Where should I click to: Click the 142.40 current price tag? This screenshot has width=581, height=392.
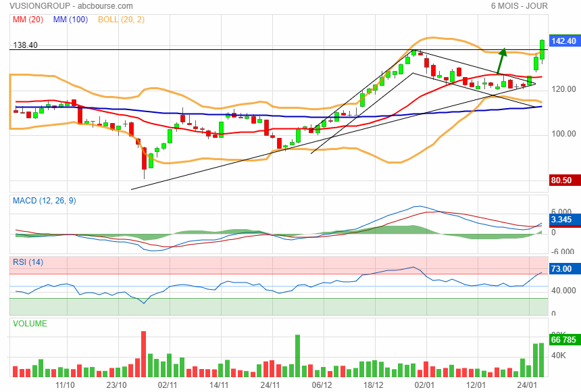pyautogui.click(x=563, y=41)
